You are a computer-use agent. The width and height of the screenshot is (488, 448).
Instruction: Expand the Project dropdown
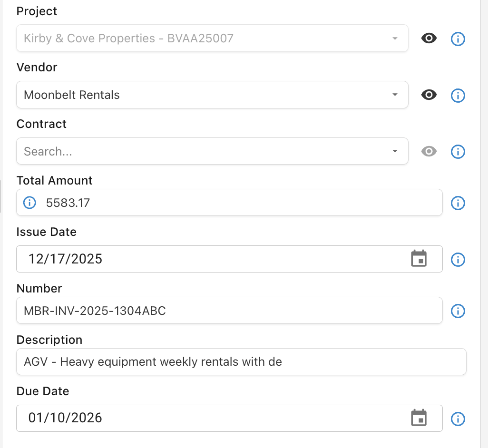[394, 38]
